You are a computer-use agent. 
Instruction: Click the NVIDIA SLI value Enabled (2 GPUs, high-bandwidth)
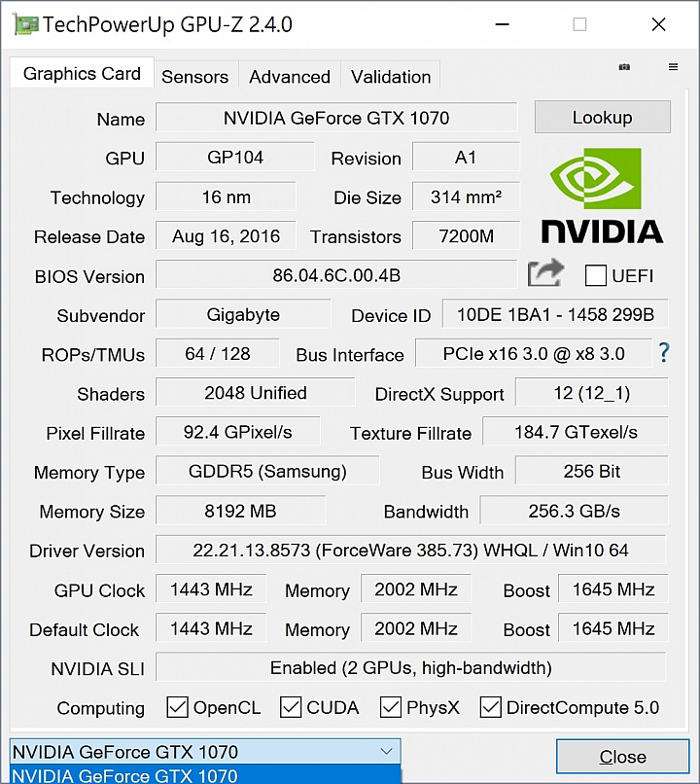(410, 667)
